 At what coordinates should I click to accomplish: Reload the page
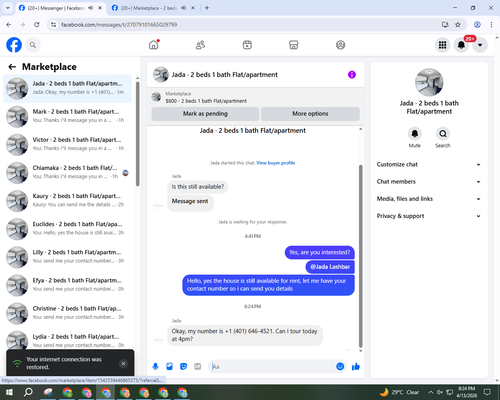pos(37,25)
